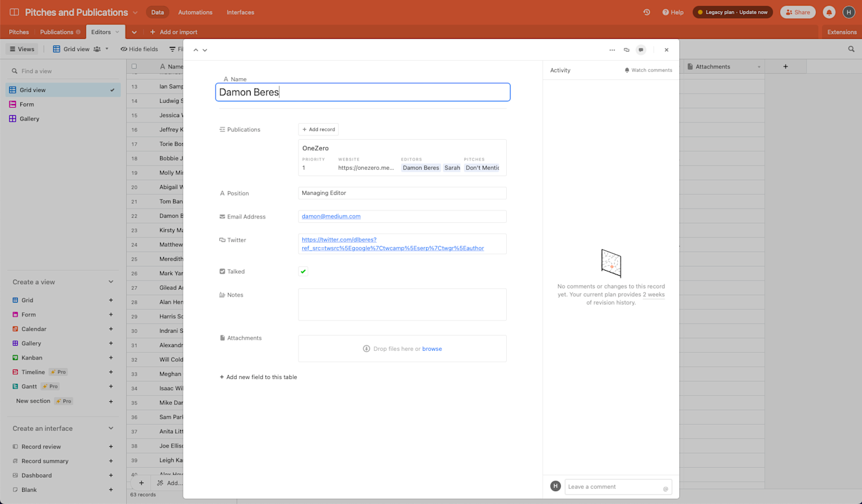This screenshot has height=504, width=862.
Task: Add a Blank interface with plus
Action: 111,490
